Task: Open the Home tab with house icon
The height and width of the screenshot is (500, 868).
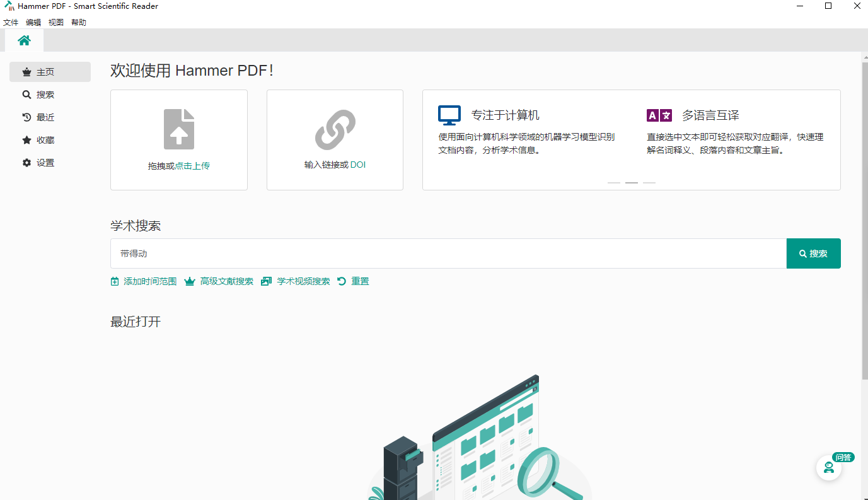Action: [x=24, y=40]
